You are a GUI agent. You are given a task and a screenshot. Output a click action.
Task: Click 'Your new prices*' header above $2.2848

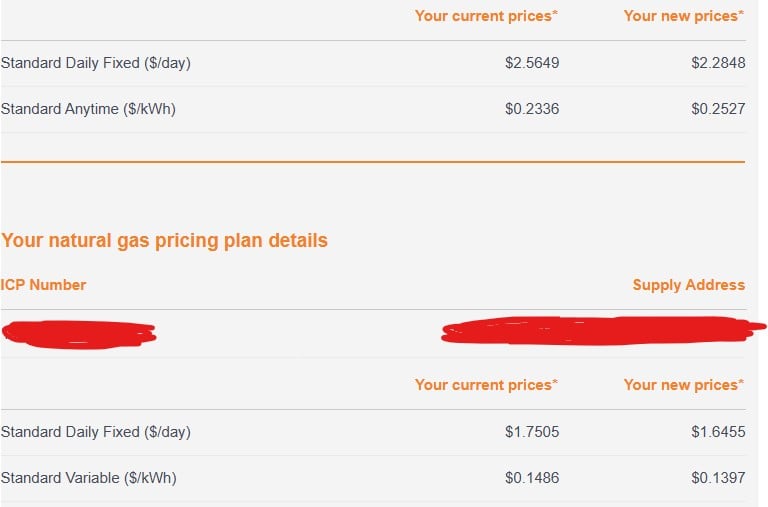click(x=684, y=16)
